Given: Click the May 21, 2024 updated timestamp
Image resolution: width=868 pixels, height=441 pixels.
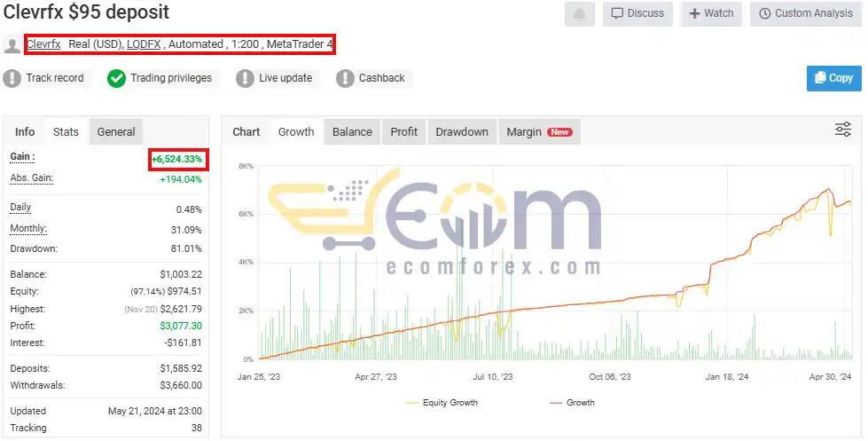Looking at the screenshot, I should 155,411.
